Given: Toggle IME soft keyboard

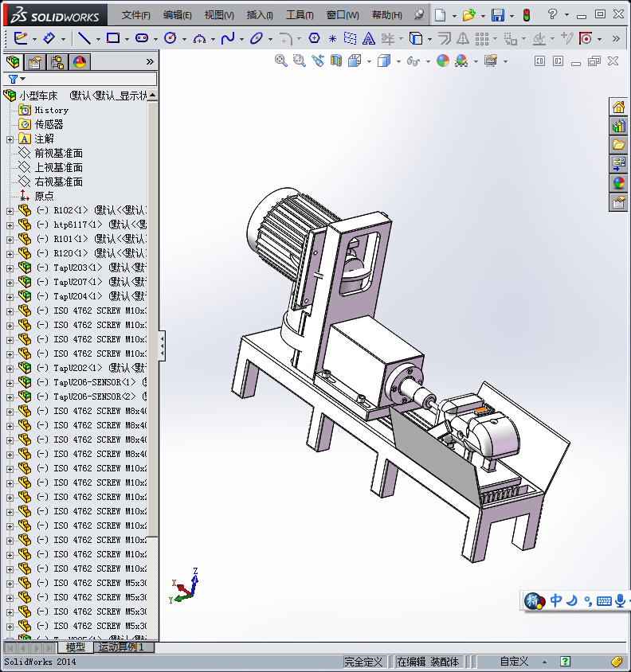Looking at the screenshot, I should (x=604, y=601).
